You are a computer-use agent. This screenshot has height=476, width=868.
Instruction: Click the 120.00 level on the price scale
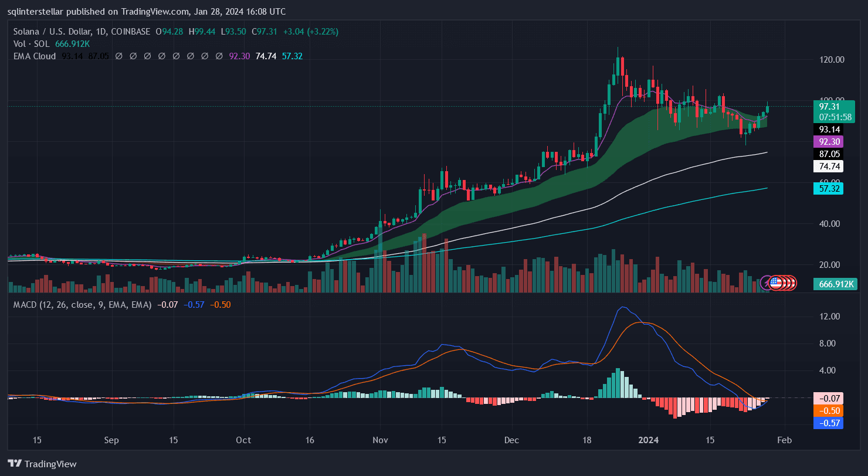[x=831, y=60]
